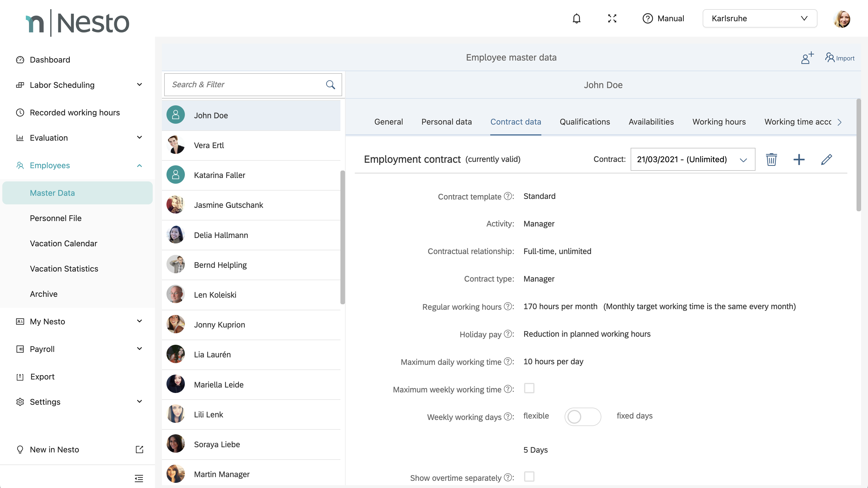Delete contract with trash icon

point(771,159)
